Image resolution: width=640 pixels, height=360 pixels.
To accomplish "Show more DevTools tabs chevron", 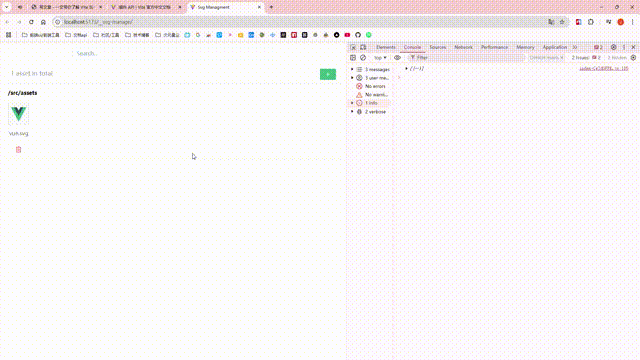I will (x=575, y=47).
